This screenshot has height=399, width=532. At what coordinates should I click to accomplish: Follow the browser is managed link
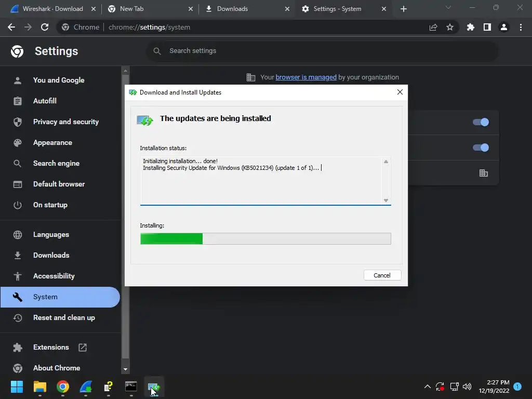(x=306, y=77)
